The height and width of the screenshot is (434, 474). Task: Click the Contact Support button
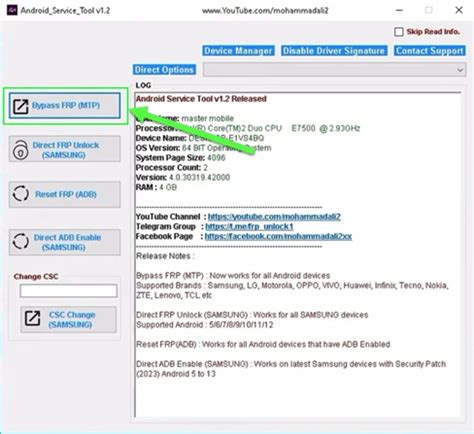[430, 51]
